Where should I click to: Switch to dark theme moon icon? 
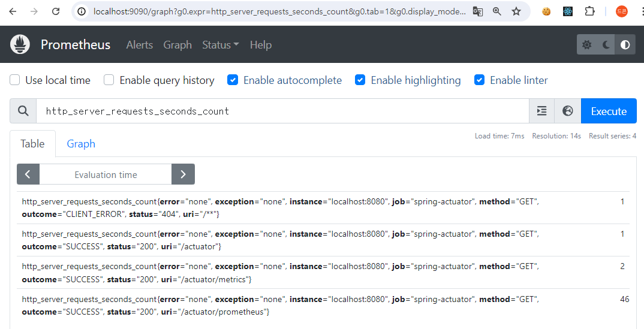[x=606, y=45]
